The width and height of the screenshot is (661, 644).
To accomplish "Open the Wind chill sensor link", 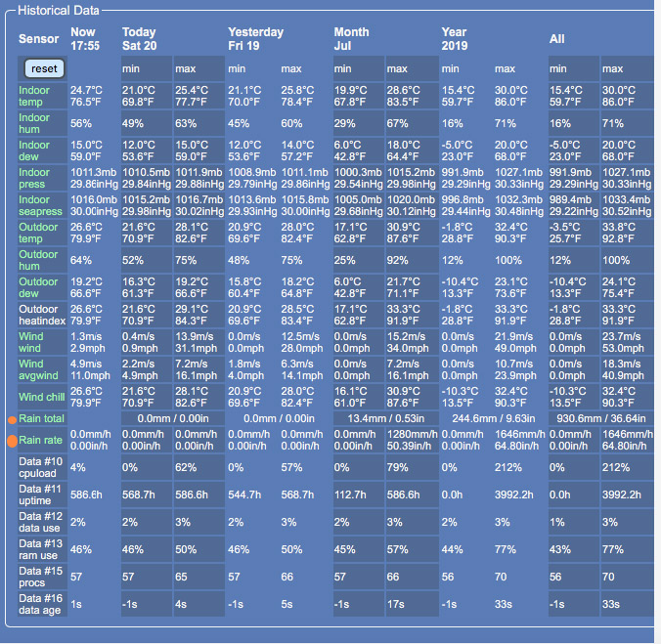I will point(43,397).
